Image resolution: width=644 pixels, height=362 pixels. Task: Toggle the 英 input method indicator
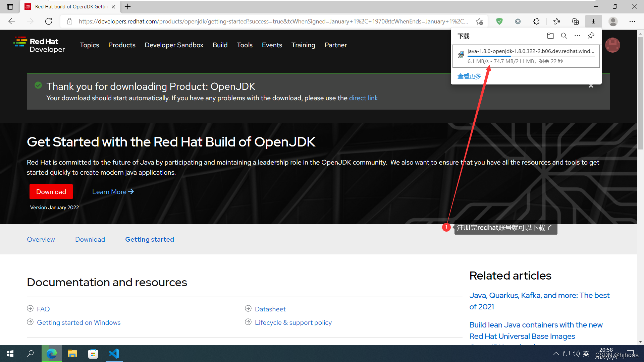pyautogui.click(x=586, y=354)
